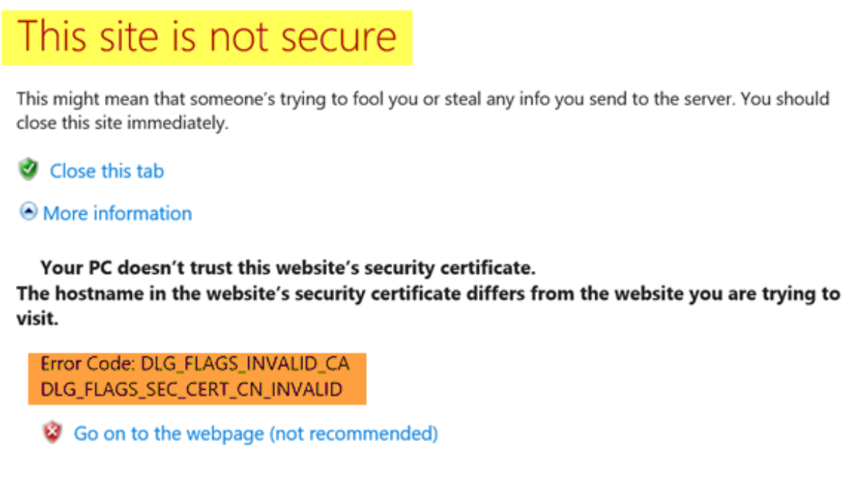Open "Go on to the webpage" link
Screen dimensions: 868x488
tap(169, 434)
